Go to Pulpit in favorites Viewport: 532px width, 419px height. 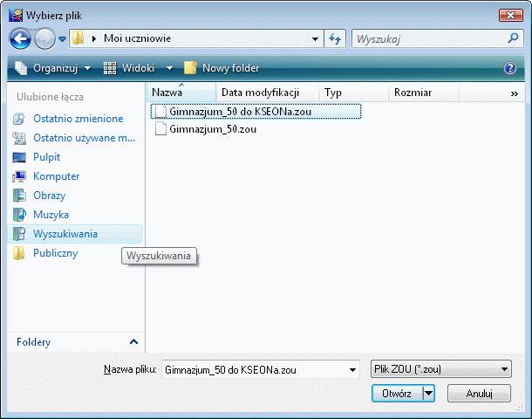click(x=46, y=157)
